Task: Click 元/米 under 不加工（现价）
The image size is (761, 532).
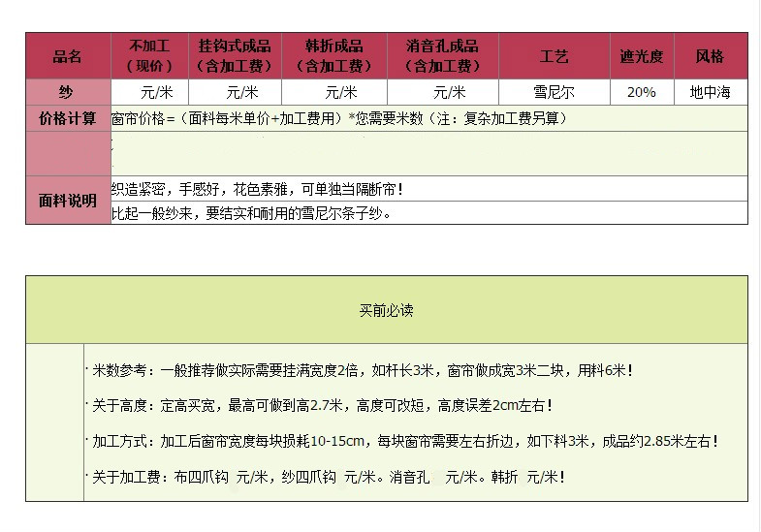Action: point(157,92)
